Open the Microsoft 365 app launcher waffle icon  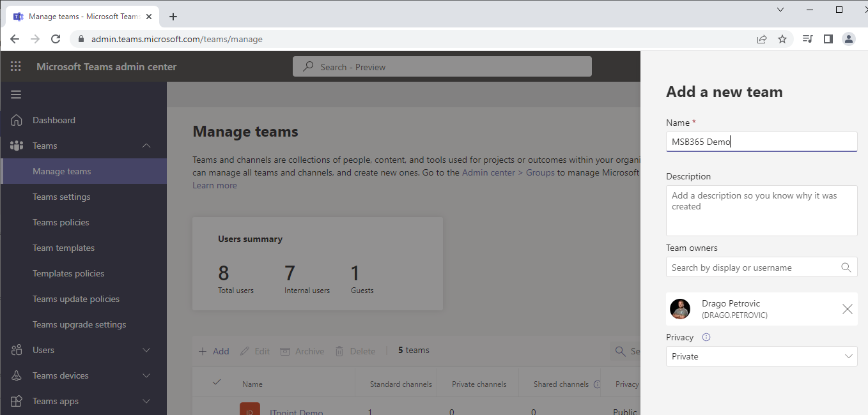click(15, 66)
